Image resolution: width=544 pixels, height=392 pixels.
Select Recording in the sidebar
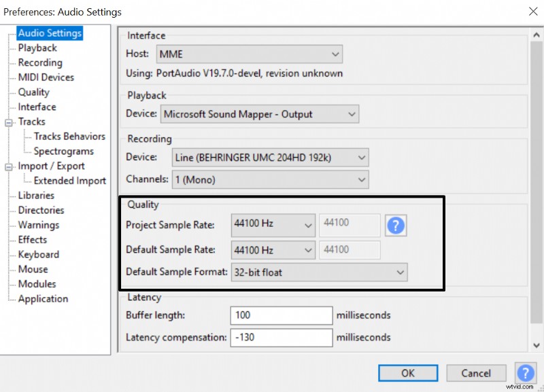coord(39,63)
